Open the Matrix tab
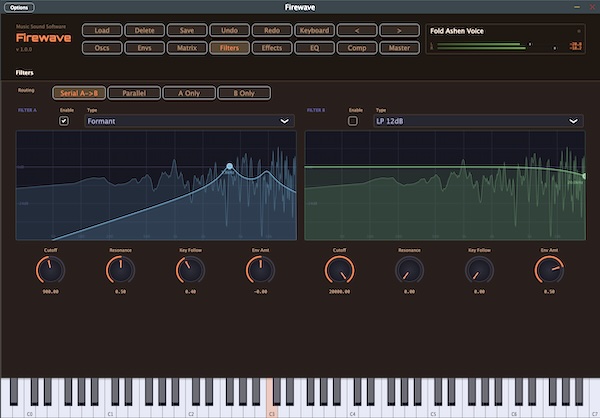 (187, 48)
